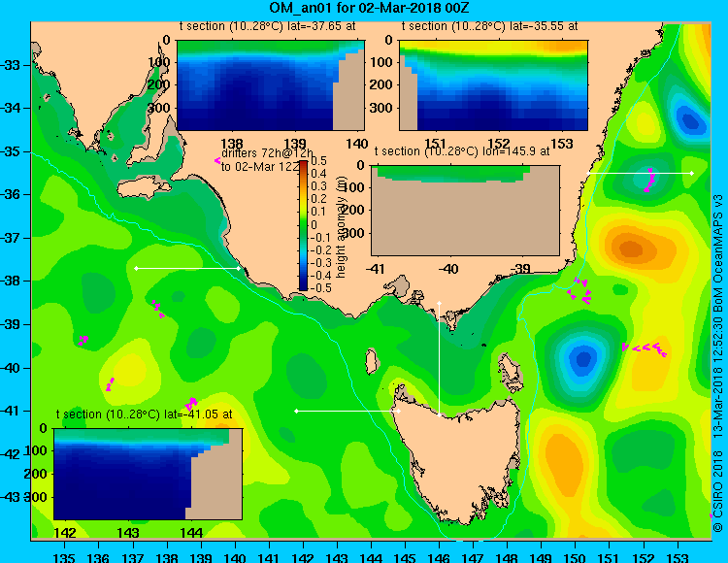The image size is (728, 563).
Task: Open the lat=-37.65 temperature section inset plot
Action: tap(271, 85)
